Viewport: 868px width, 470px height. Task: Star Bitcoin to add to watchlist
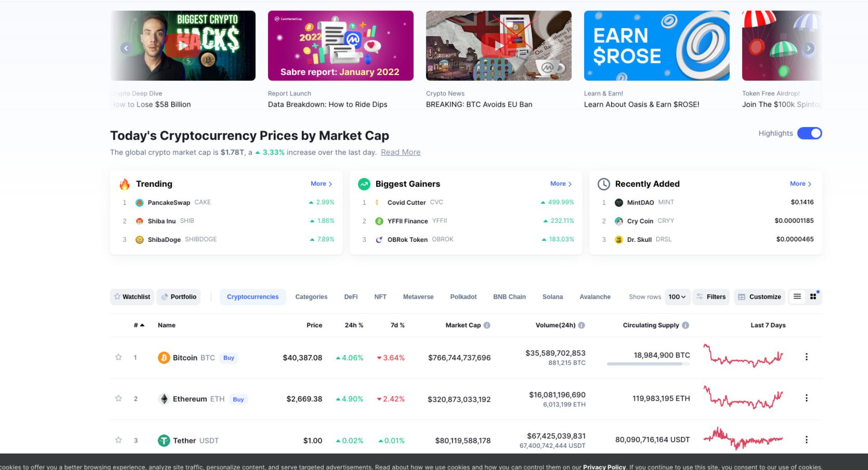(x=118, y=357)
